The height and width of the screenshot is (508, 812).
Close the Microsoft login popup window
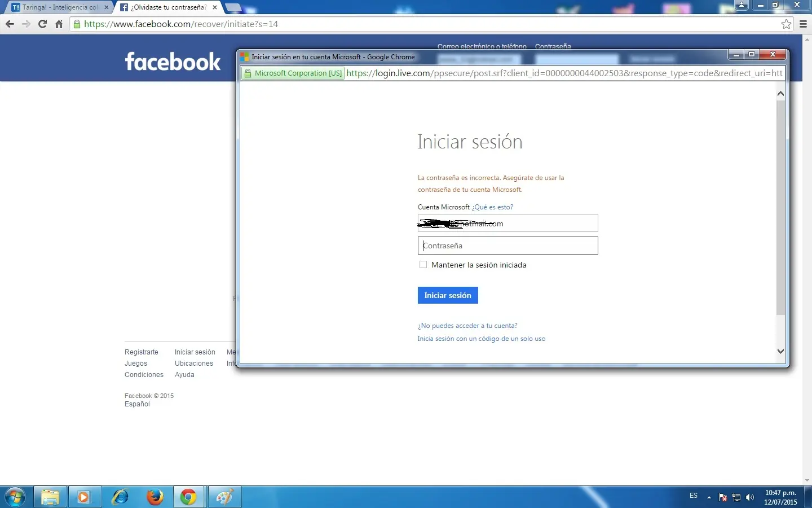tap(773, 54)
